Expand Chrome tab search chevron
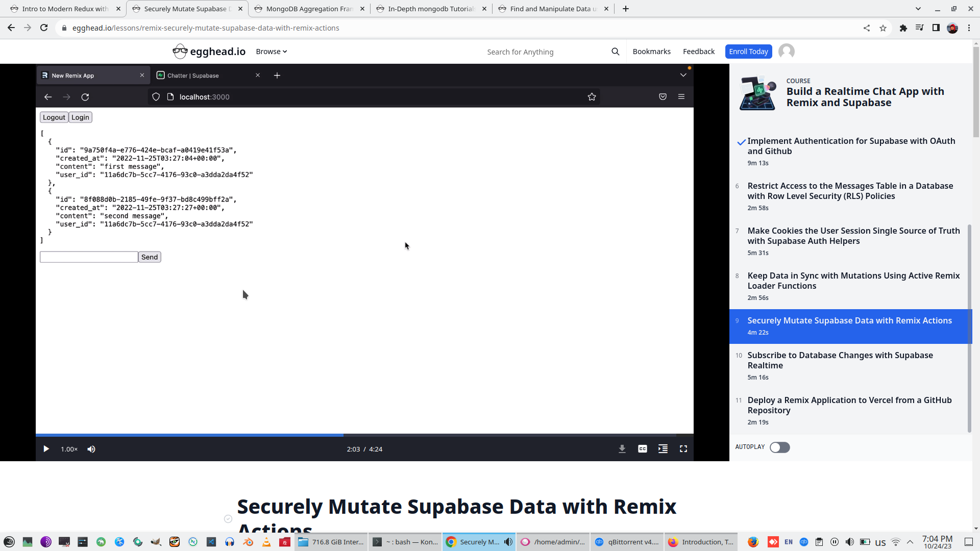Viewport: 980px width, 551px height. 918,9
